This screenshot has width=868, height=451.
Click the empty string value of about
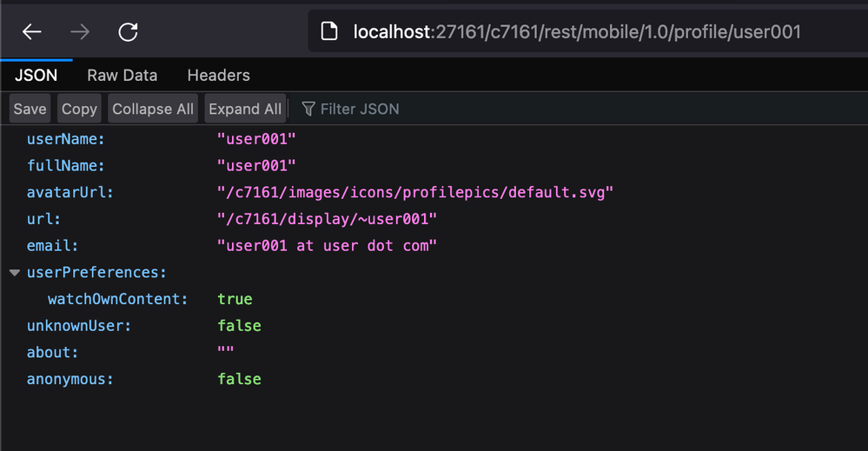225,351
